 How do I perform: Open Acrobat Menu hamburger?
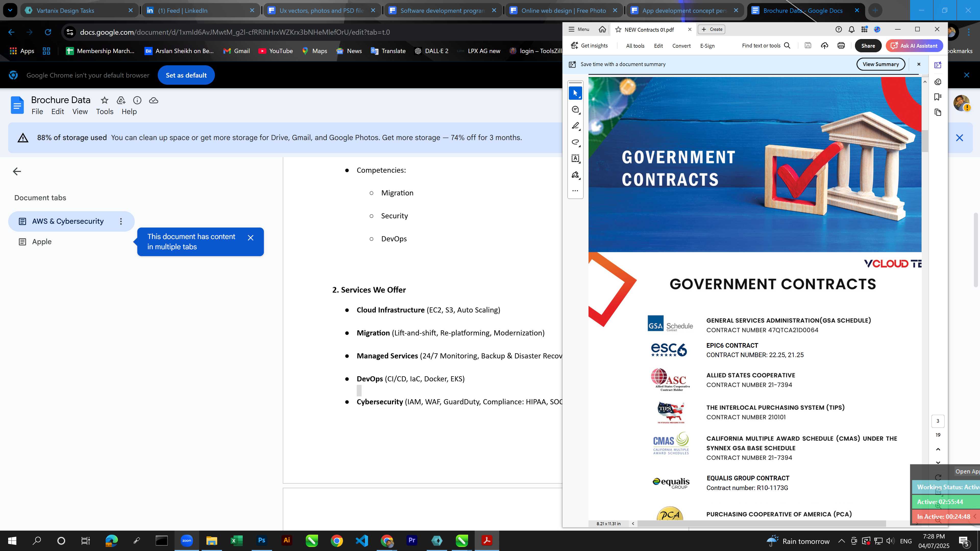click(x=579, y=29)
